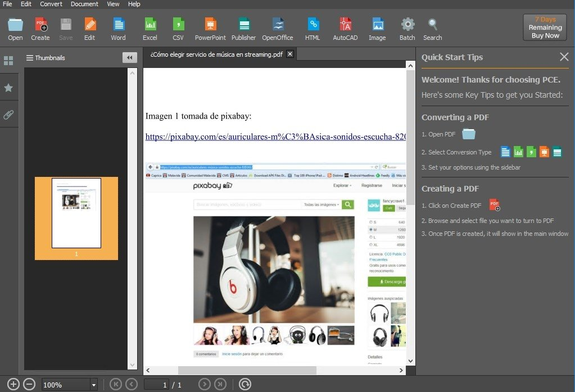Go to the next page

coord(205,384)
